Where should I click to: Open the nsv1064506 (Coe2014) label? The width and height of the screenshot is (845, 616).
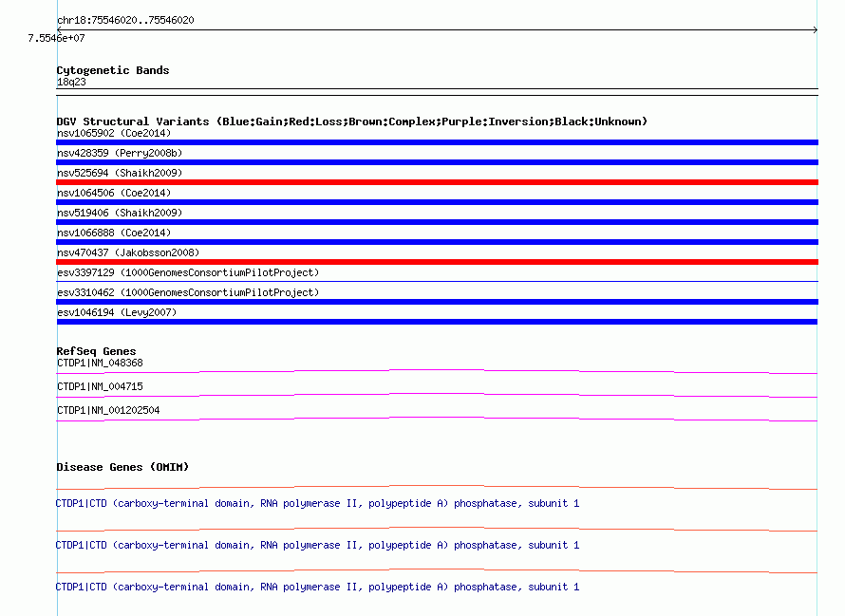[x=114, y=193]
